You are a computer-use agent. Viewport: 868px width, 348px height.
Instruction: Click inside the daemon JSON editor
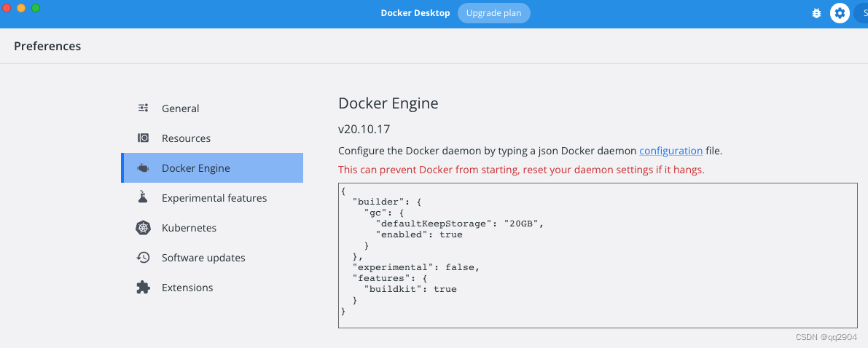pyautogui.click(x=598, y=255)
